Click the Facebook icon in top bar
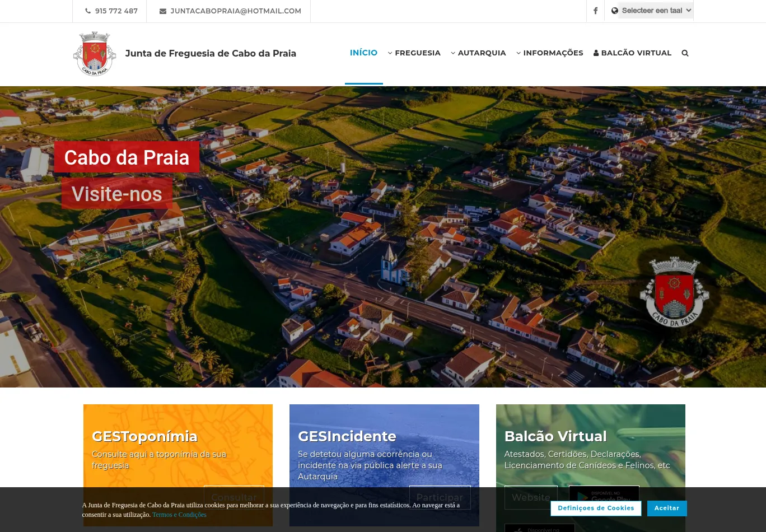 595,11
